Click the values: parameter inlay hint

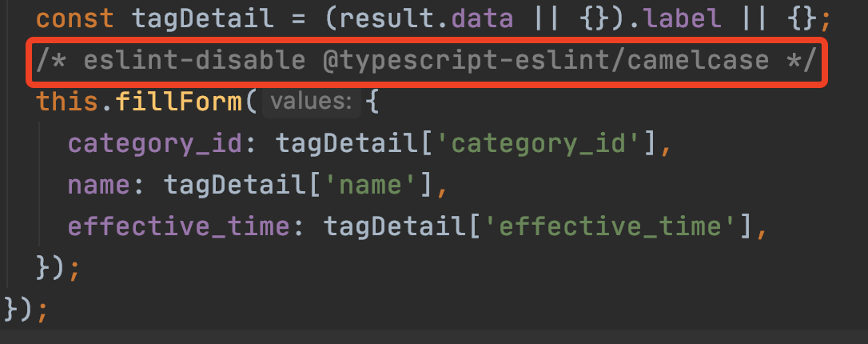(310, 102)
